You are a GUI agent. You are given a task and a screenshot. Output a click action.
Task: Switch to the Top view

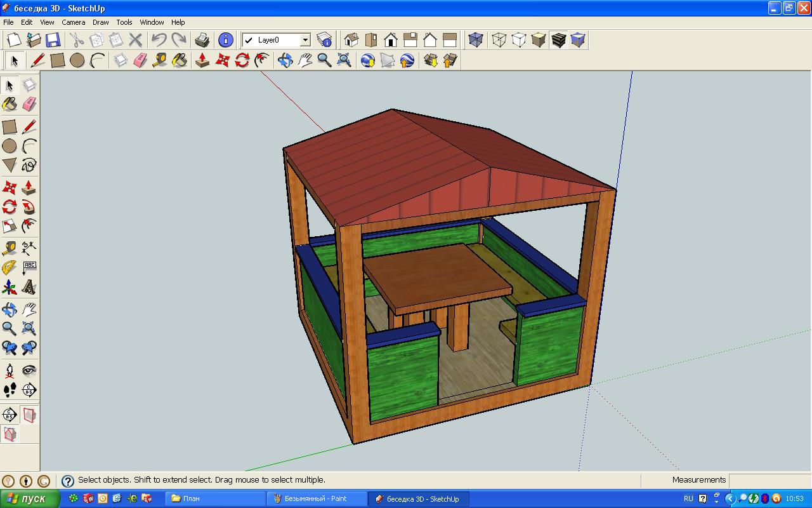pos(370,40)
